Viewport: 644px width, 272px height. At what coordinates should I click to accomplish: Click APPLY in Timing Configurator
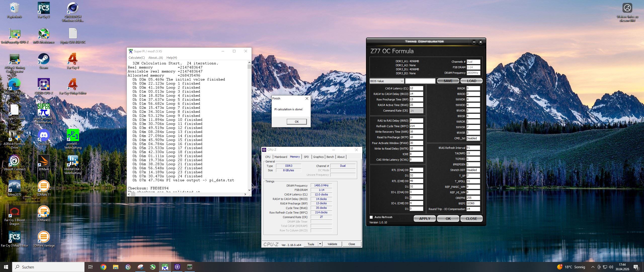pyautogui.click(x=425, y=219)
